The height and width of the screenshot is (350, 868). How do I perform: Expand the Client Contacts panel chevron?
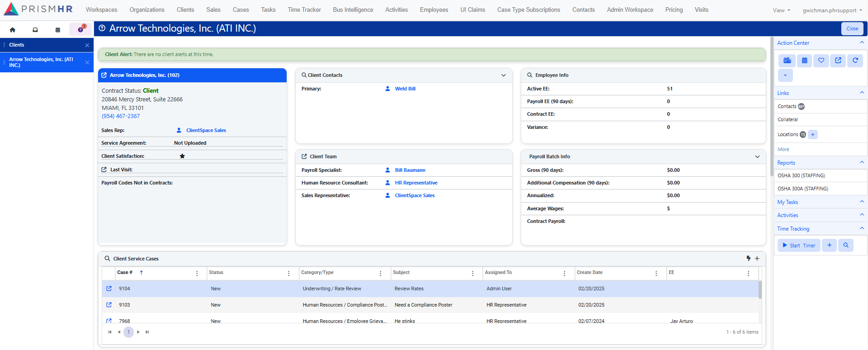503,76
